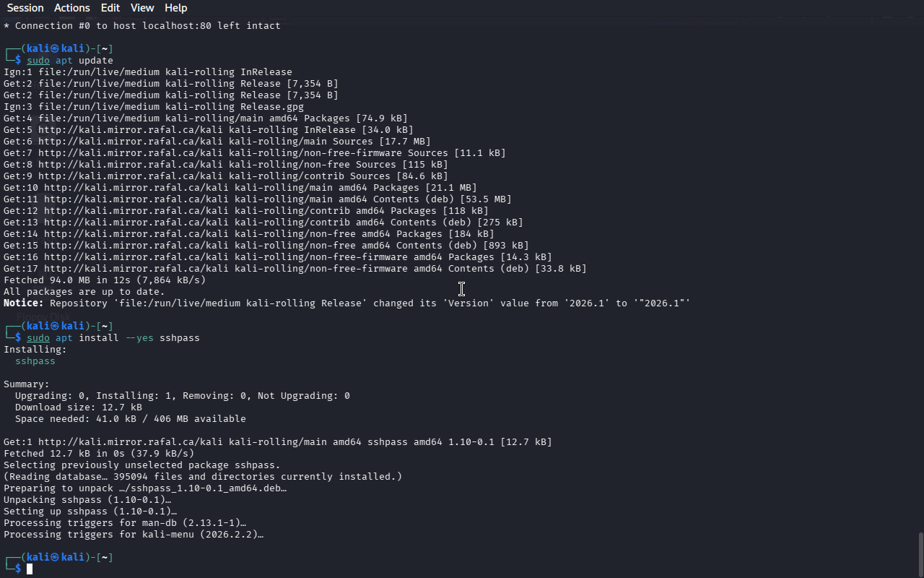Click the Kali symbol in the apt update prompt
The width and height of the screenshot is (924, 578).
pyautogui.click(x=55, y=49)
